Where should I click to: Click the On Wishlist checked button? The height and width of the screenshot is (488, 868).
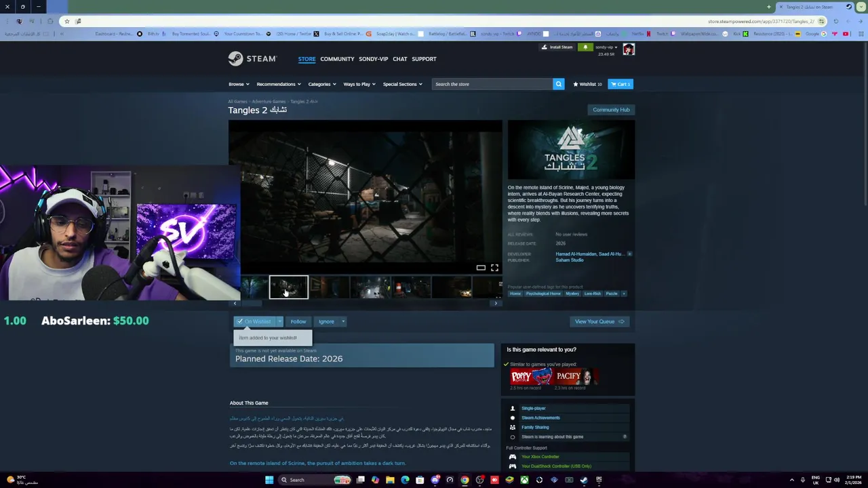point(254,321)
